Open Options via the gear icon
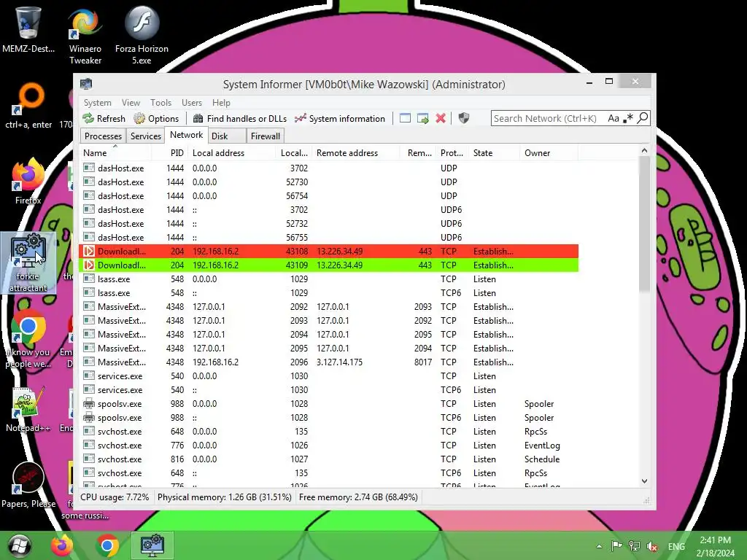This screenshot has width=747, height=560. (x=139, y=118)
